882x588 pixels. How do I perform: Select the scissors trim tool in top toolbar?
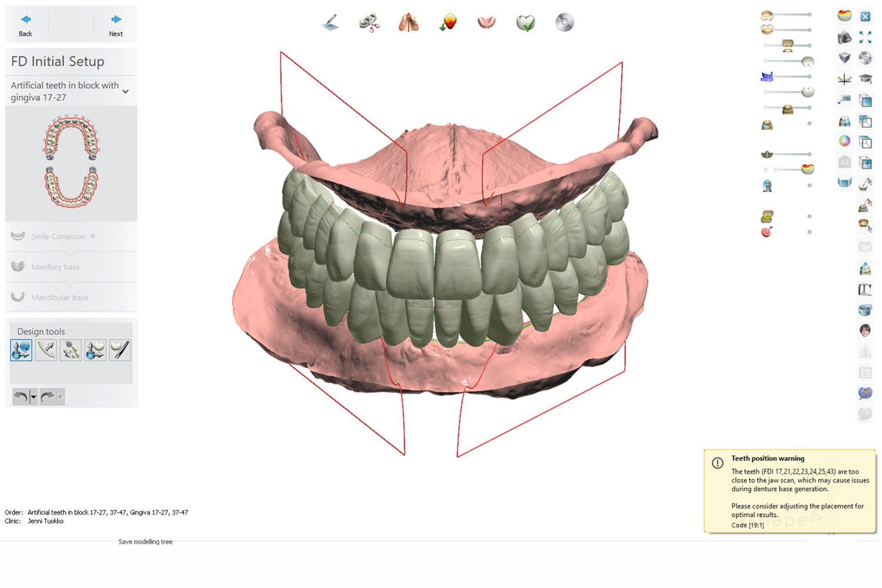pyautogui.click(x=369, y=23)
